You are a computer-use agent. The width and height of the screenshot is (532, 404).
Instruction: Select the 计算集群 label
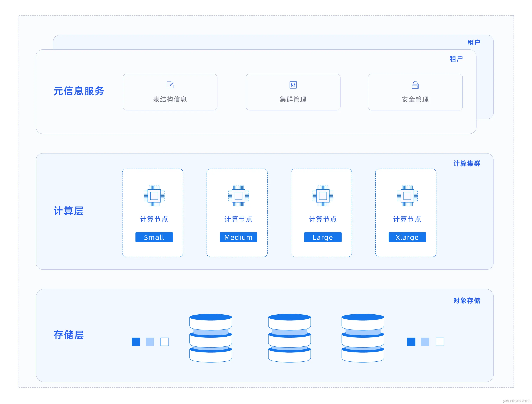(x=467, y=163)
